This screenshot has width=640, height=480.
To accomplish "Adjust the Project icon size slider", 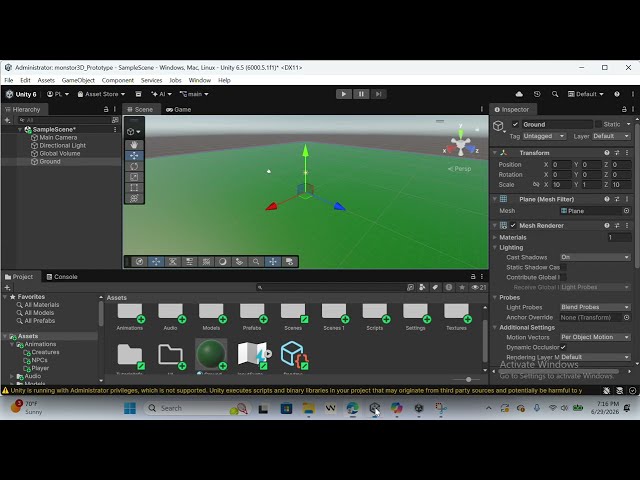I will (468, 380).
